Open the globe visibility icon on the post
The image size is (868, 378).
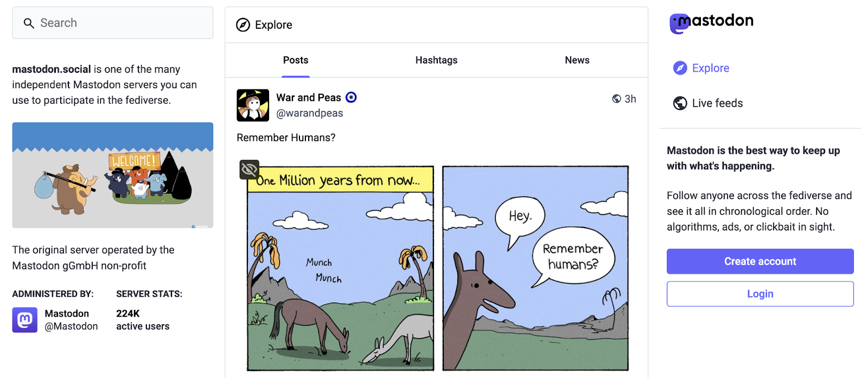point(616,98)
